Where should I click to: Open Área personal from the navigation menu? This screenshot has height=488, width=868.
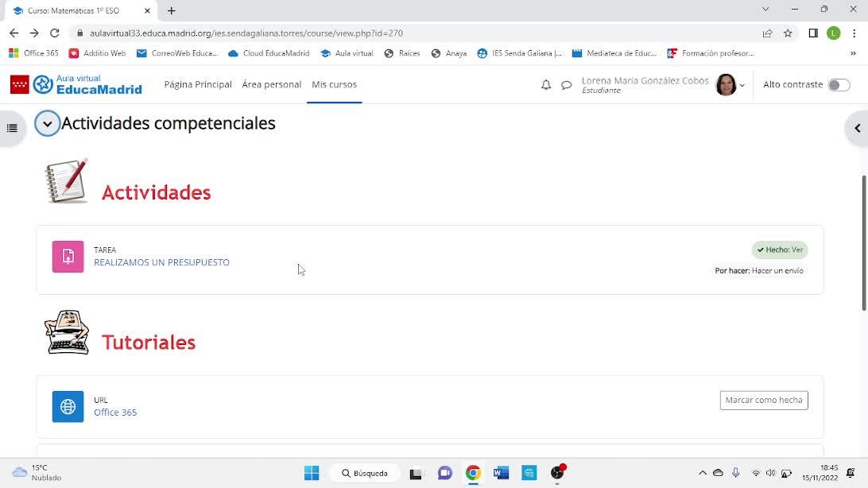coord(271,84)
